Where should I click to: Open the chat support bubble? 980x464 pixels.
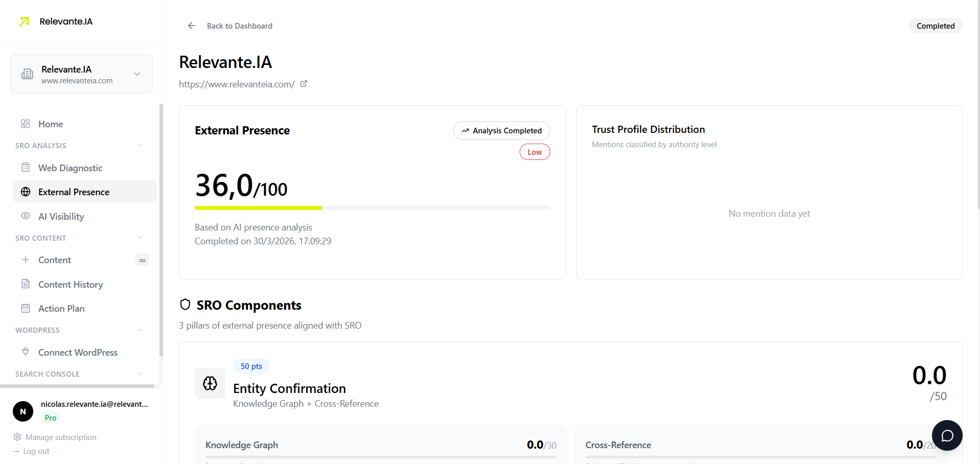coord(947,435)
